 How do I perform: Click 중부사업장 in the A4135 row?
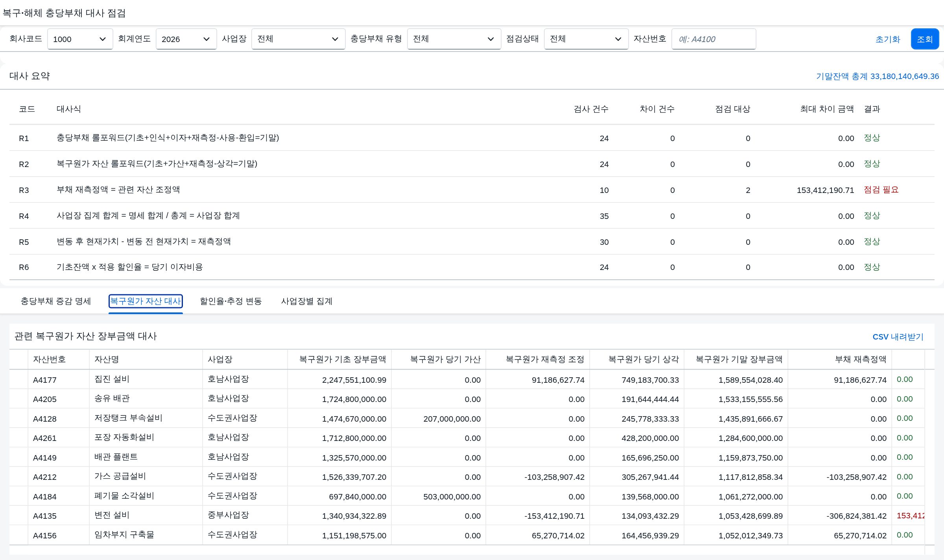(x=229, y=515)
